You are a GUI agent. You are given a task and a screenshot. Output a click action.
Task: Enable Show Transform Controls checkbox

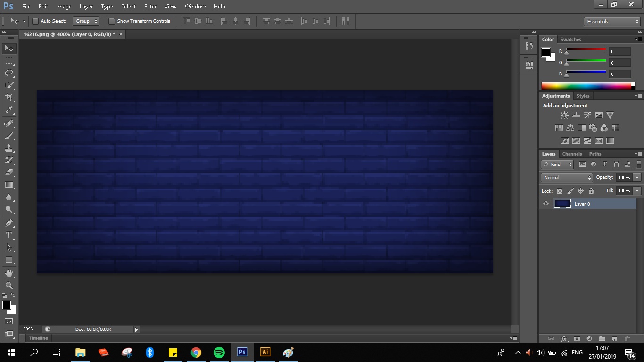[x=112, y=21]
